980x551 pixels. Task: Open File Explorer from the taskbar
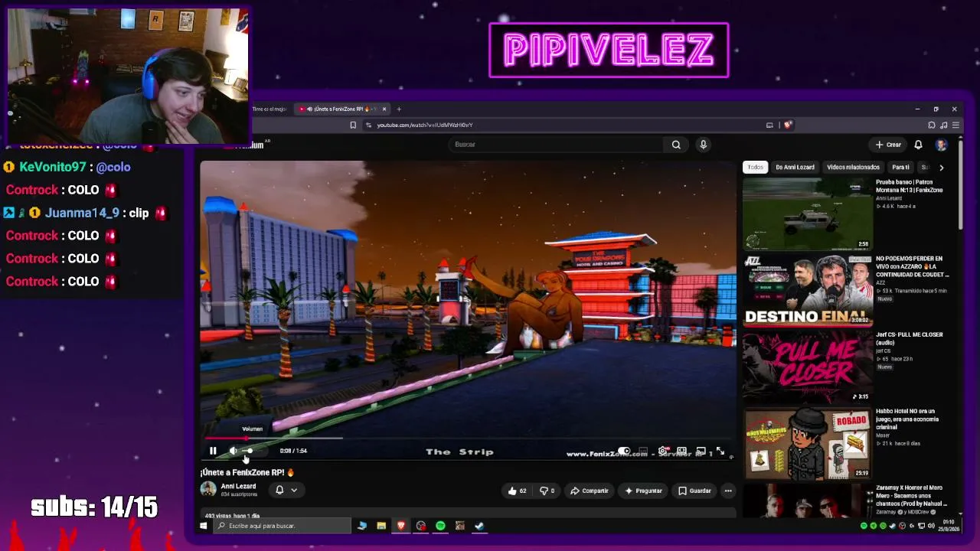coord(381,526)
